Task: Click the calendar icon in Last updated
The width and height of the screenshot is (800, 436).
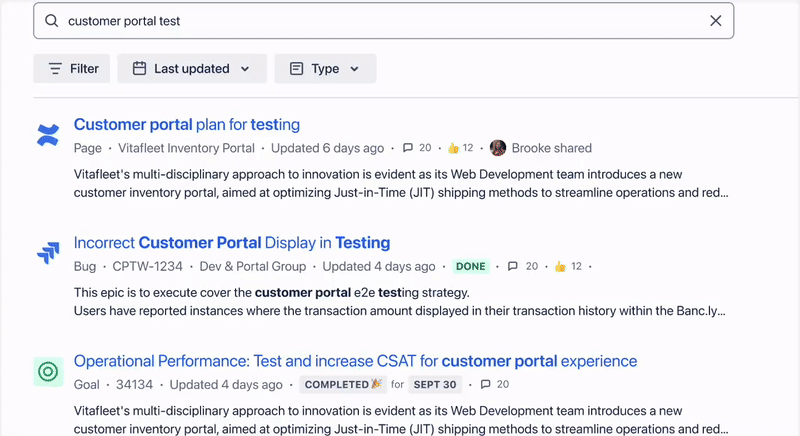Action: (139, 68)
